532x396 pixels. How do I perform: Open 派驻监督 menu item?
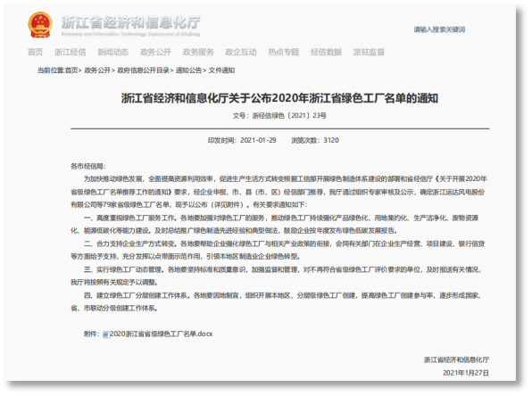click(x=369, y=52)
